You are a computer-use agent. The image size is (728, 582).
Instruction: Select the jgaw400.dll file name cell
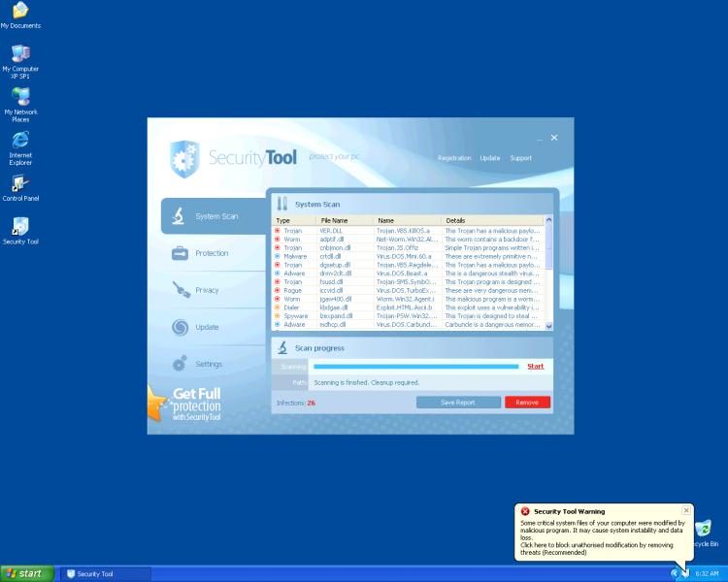(336, 299)
